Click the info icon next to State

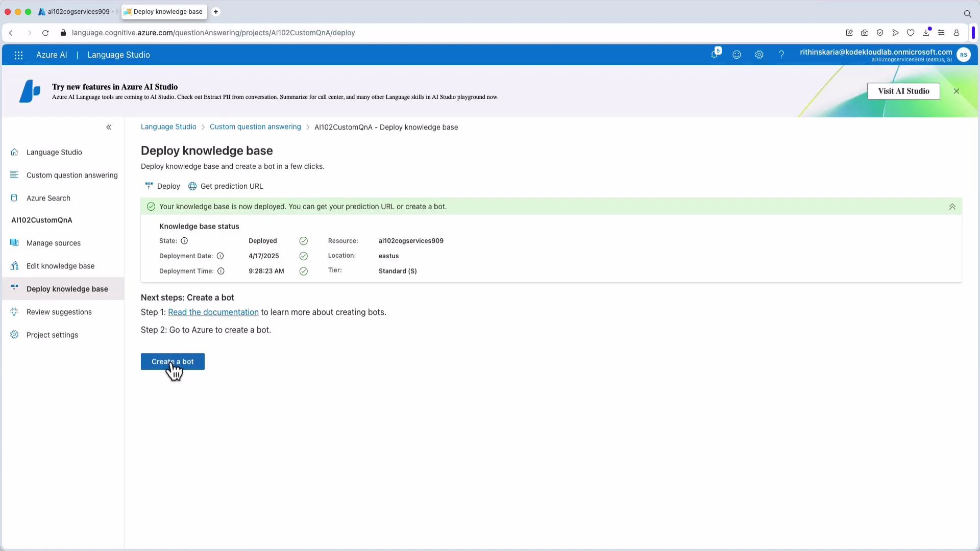[184, 240]
